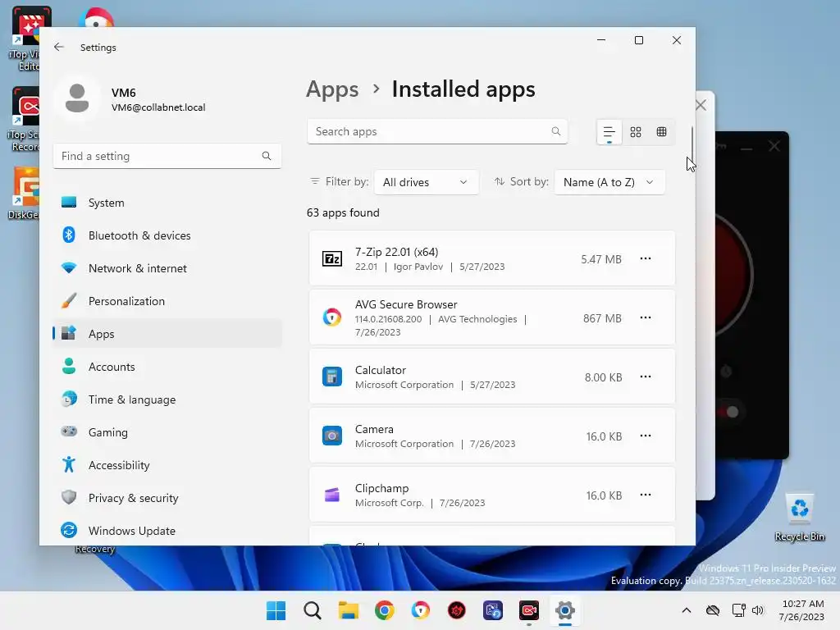Select the Clipchamp entry name

tap(381, 488)
